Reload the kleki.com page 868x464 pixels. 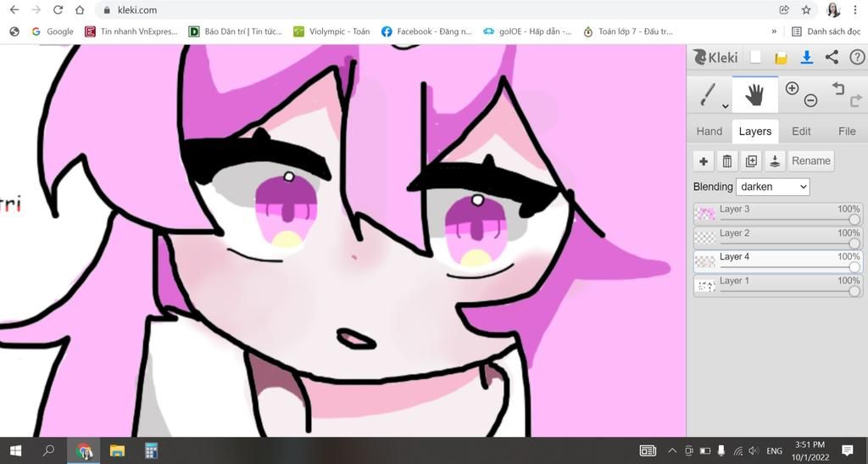58,10
